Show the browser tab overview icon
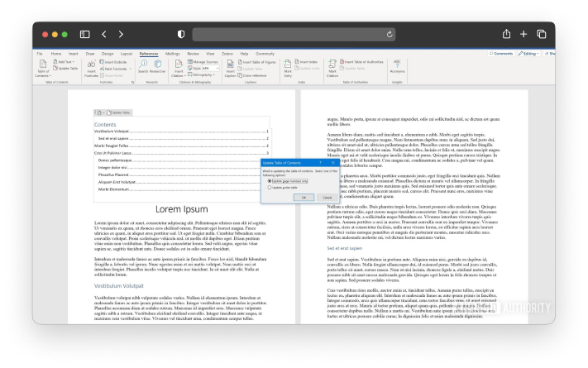Screen dimensions: 588x368 coord(542,34)
